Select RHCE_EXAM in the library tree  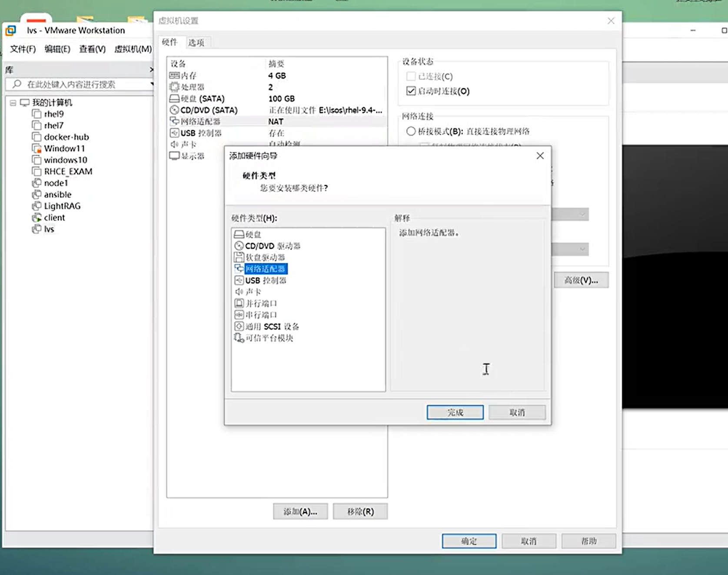coord(68,172)
